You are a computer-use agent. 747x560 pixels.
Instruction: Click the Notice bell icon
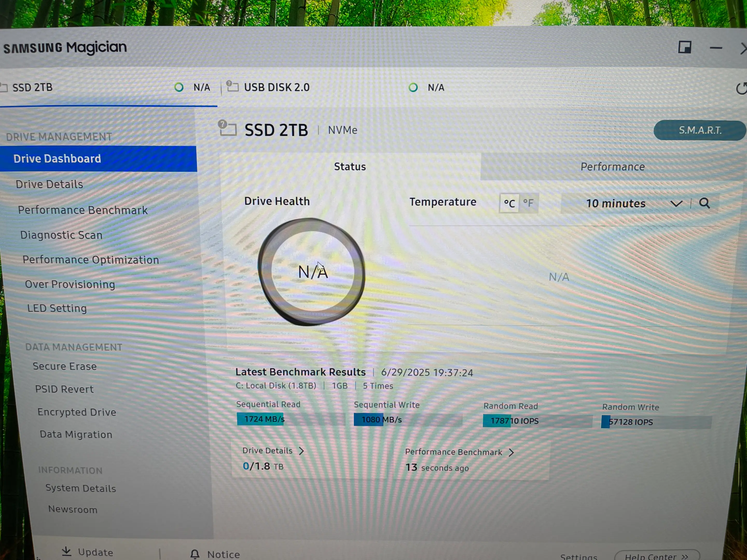click(x=195, y=554)
